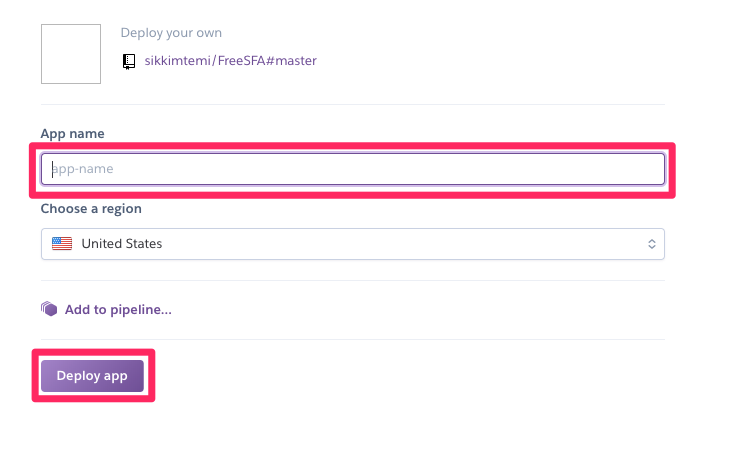
Task: Click the repository book icon
Action: tap(128, 61)
